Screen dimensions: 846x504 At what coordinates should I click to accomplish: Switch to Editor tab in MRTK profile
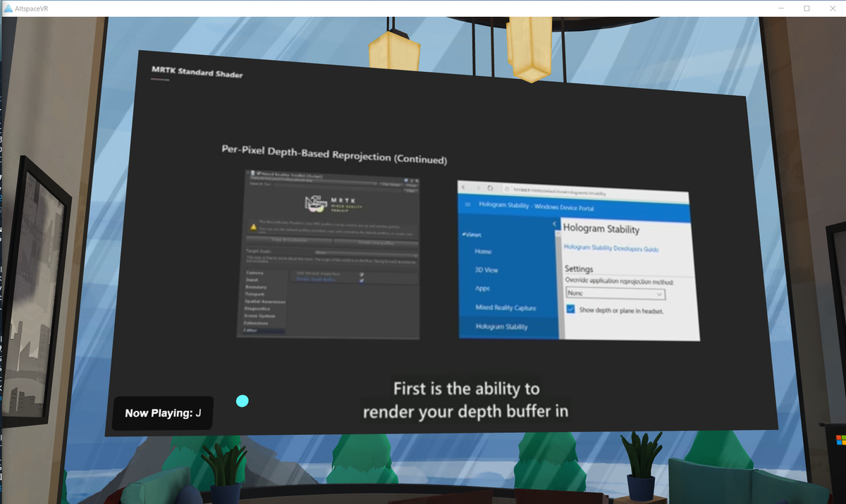click(x=264, y=330)
